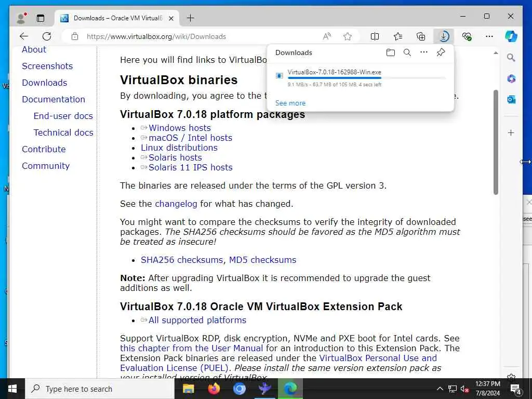Show hidden system tray icons
The image size is (532, 399).
(440, 389)
